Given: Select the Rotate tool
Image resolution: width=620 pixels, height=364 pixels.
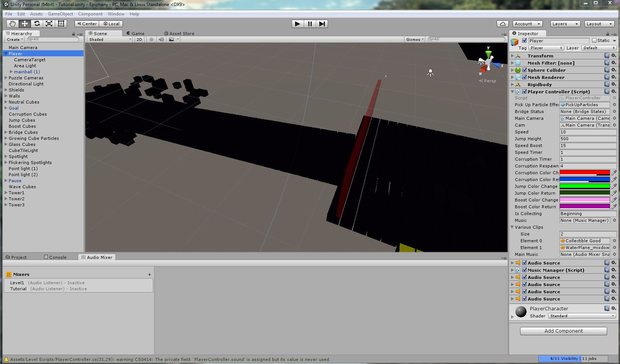Looking at the screenshot, I should [37, 24].
